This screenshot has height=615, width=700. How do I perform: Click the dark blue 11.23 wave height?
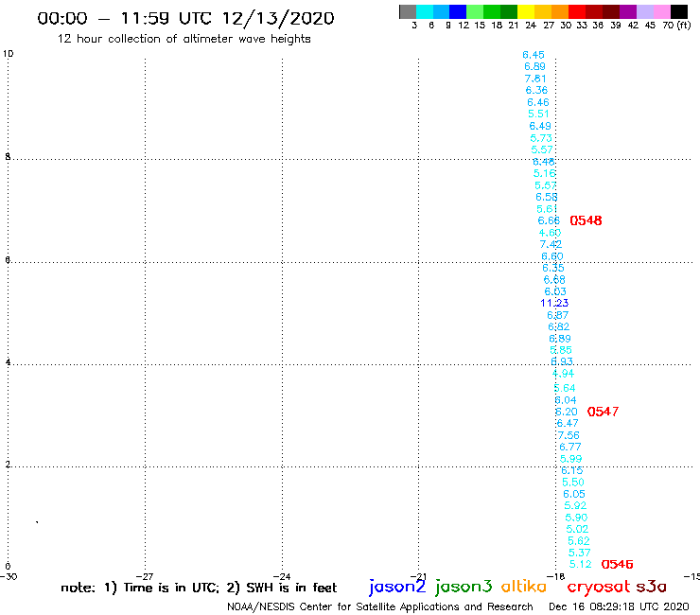click(x=554, y=304)
